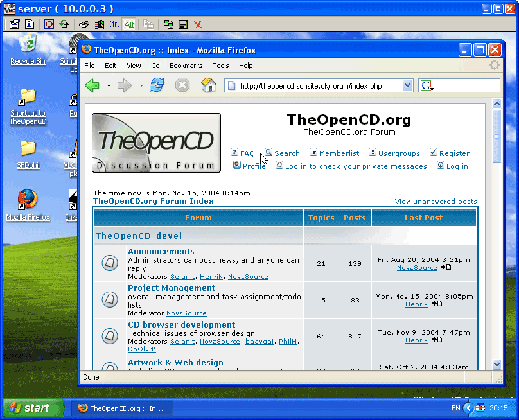519x420 pixels.
Task: Click the VNC file transfer icon
Action: (x=148, y=24)
